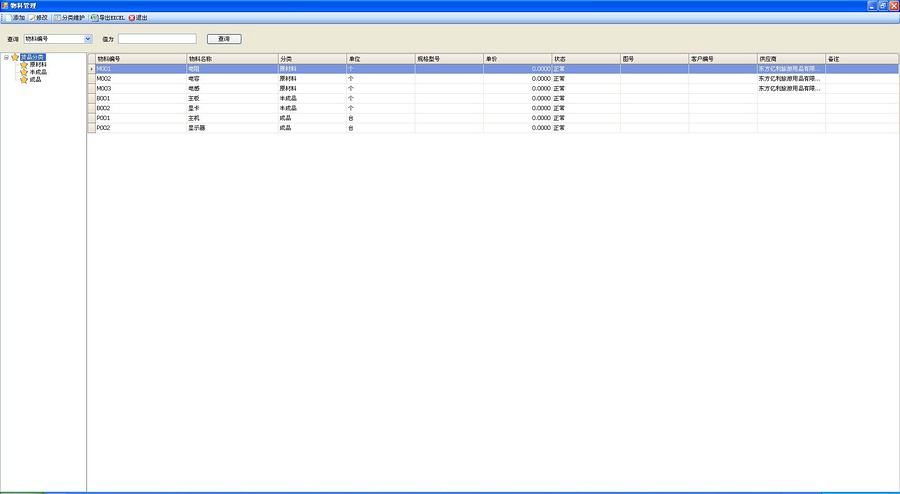Sort by 单位 column header
Image resolution: width=900 pixels, height=494 pixels.
coord(381,59)
